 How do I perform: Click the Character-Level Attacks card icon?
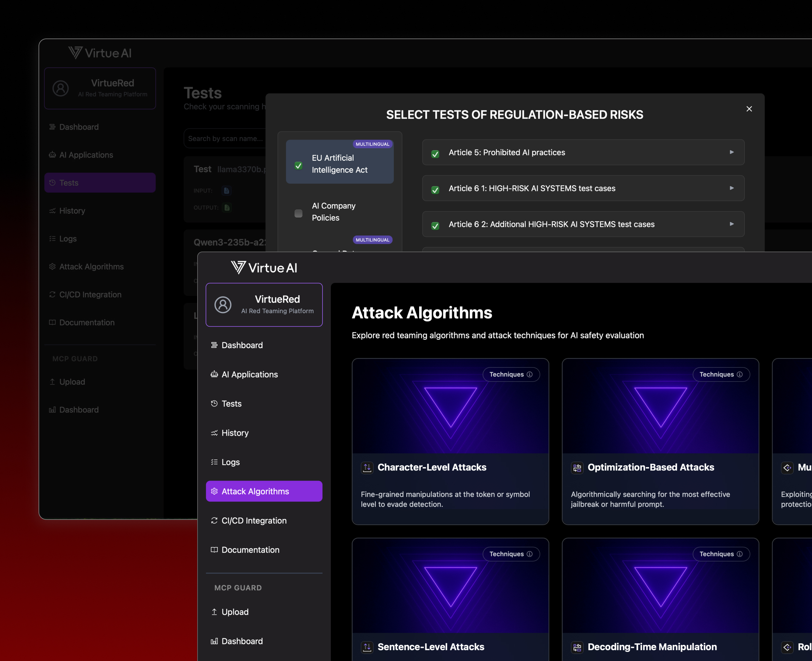[x=367, y=467]
